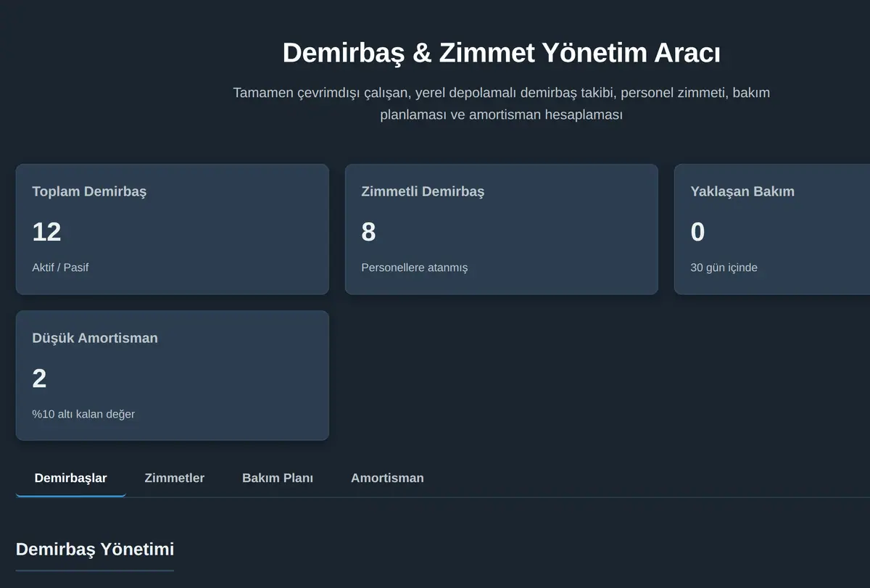Viewport: 870px width, 588px height.
Task: Click the 'Demirbaş & Zimmet Yönetim Aracı' heading
Action: pyautogui.click(x=502, y=53)
